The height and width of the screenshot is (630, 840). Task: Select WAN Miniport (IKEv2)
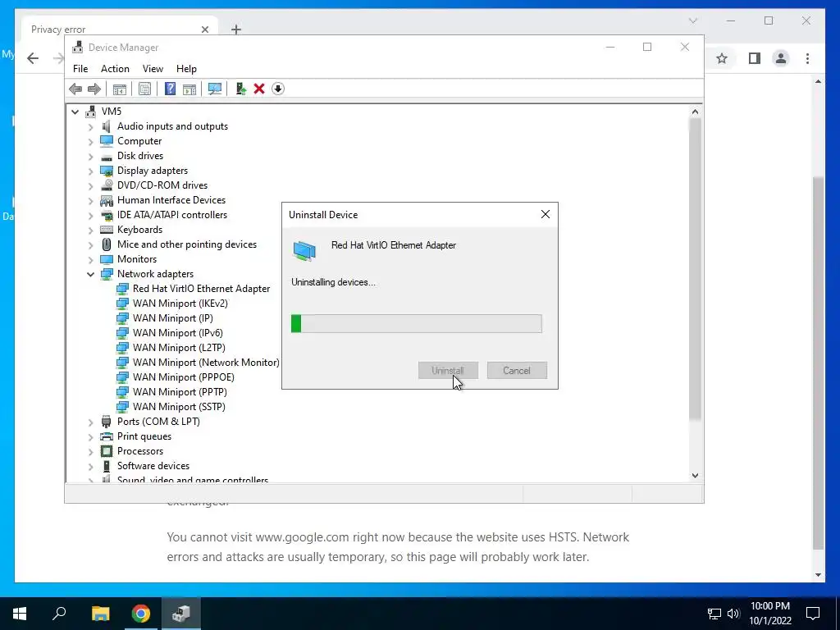tap(172, 304)
